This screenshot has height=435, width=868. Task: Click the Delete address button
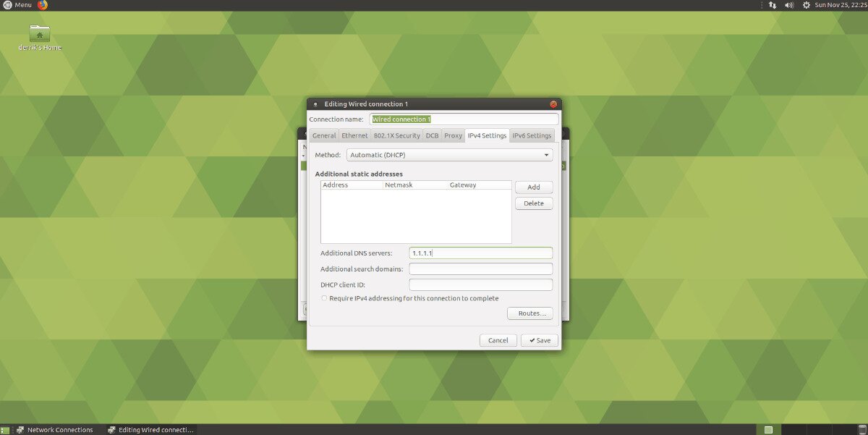pos(534,203)
